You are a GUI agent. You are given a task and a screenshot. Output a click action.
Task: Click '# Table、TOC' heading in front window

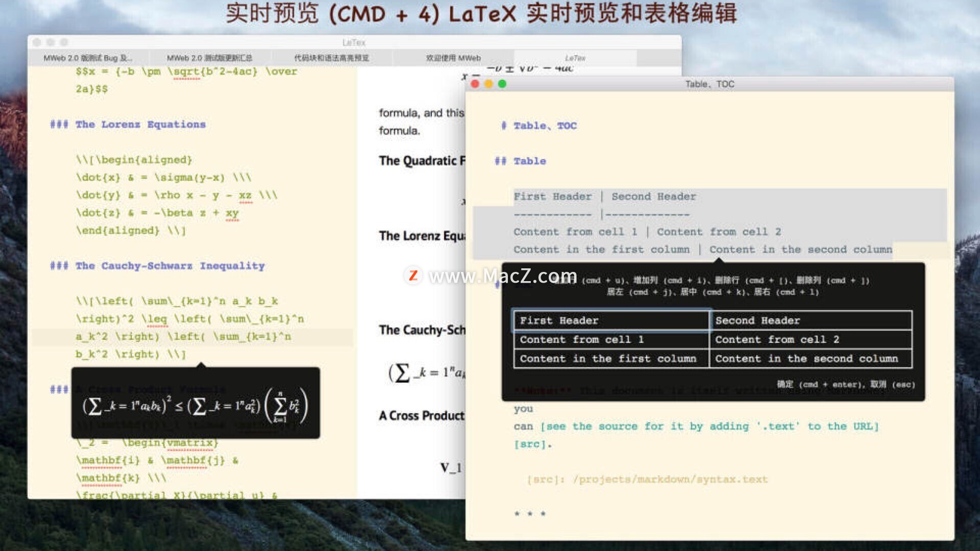tap(539, 126)
